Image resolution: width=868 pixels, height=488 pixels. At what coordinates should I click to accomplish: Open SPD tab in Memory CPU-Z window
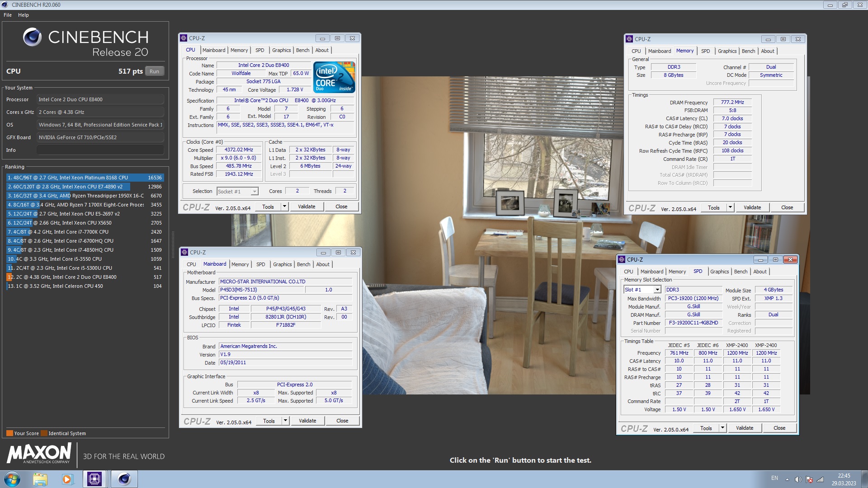point(705,51)
